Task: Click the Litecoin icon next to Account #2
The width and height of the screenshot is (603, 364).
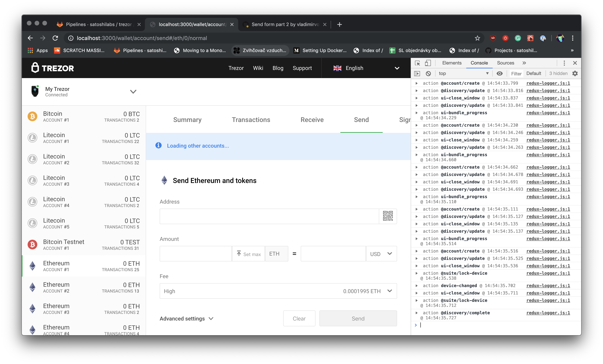Action: [x=33, y=159]
